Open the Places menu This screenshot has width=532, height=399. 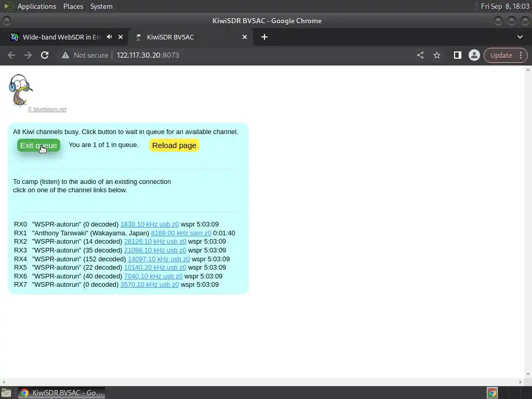(73, 6)
